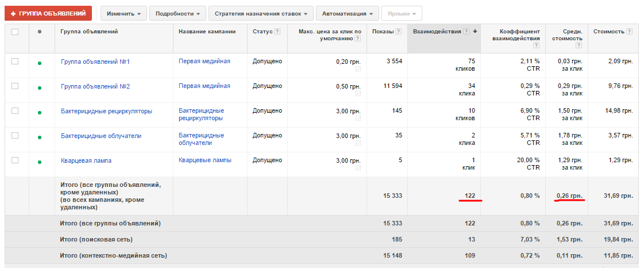Click bid icon under 0,20 грн.
Image resolution: width=644 pixels, height=268 pixels.
tap(358, 69)
